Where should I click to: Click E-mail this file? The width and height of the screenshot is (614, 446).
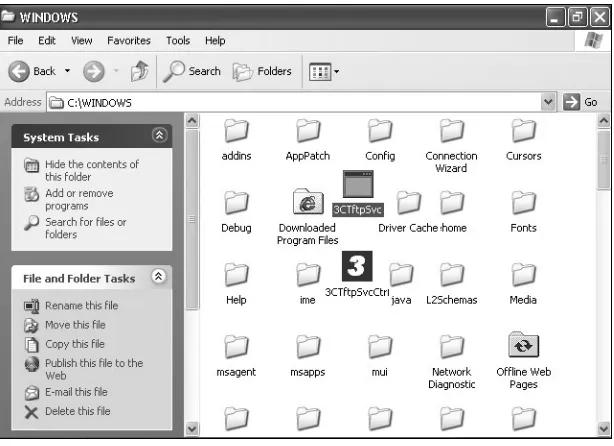pyautogui.click(x=66, y=392)
